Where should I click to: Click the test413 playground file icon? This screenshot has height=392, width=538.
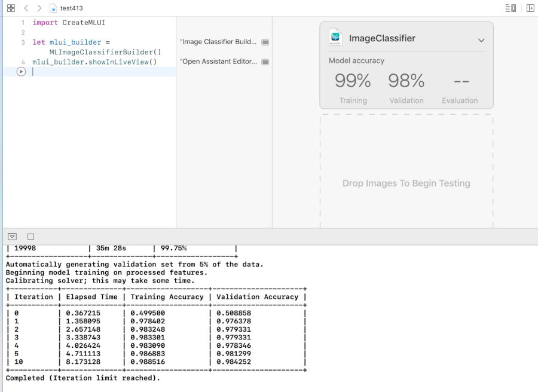point(53,8)
